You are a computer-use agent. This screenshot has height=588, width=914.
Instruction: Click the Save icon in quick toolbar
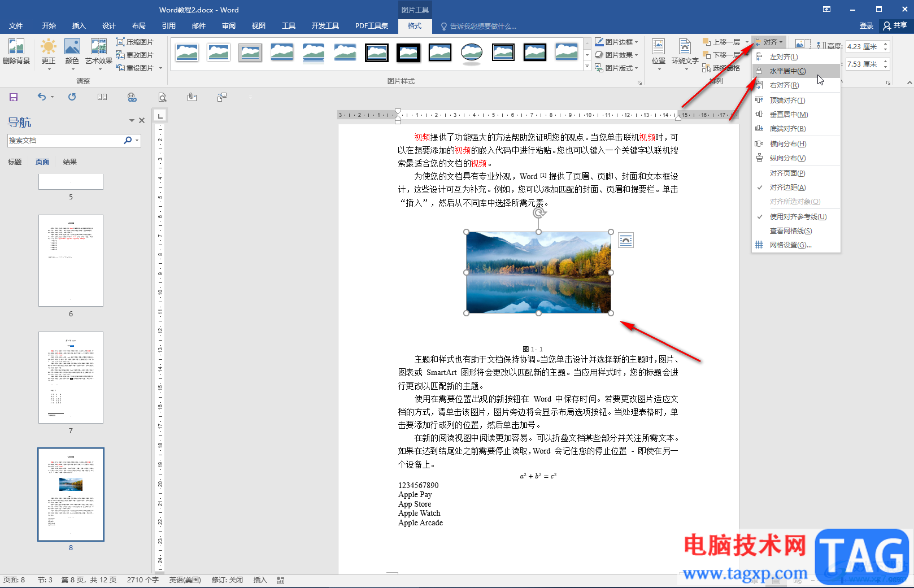click(x=14, y=97)
